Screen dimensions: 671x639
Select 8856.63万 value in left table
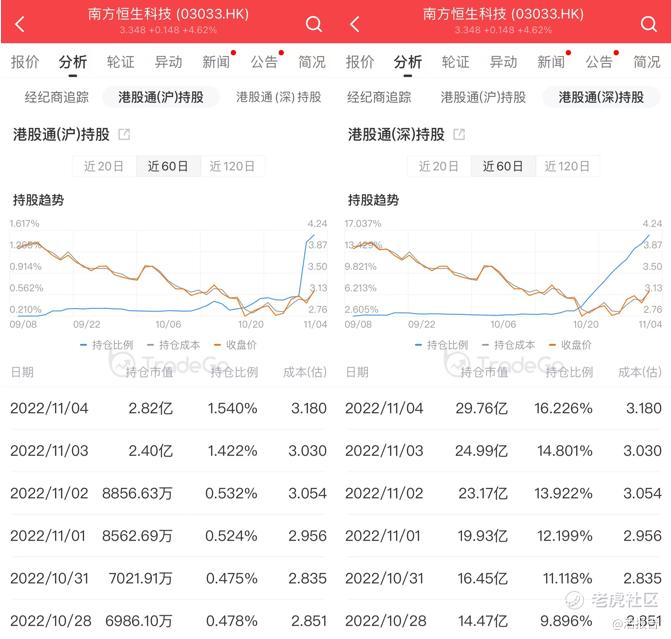(x=137, y=493)
